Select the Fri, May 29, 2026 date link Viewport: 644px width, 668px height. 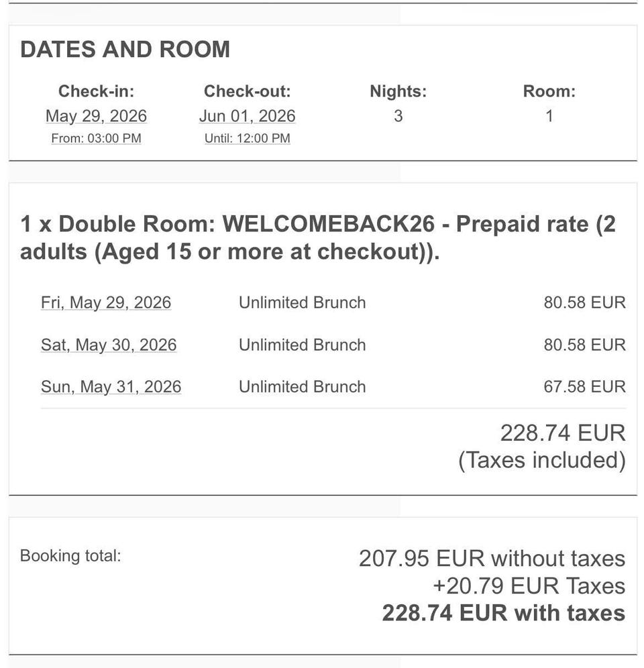pyautogui.click(x=106, y=302)
